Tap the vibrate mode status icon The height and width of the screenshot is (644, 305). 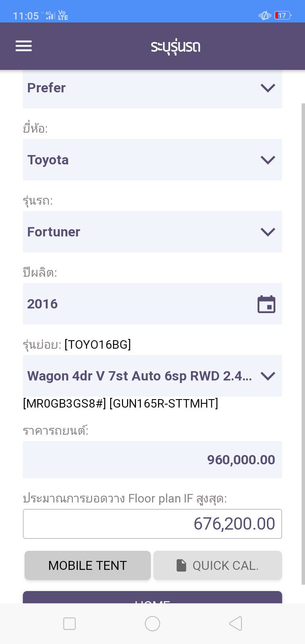265,16
